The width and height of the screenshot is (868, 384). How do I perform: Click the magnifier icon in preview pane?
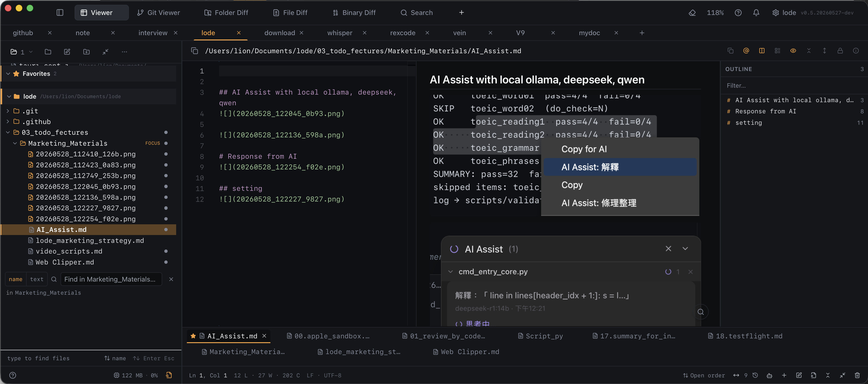[701, 312]
